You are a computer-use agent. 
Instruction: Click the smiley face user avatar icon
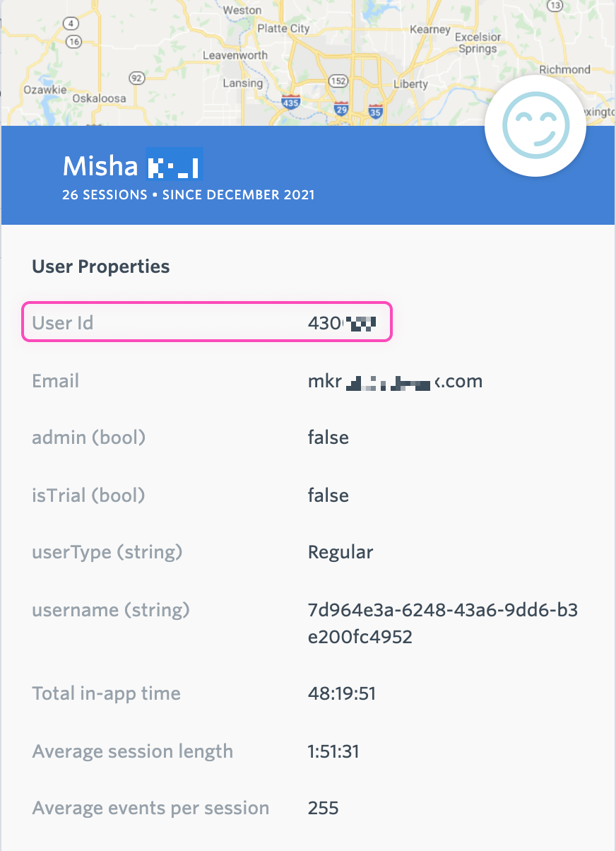tap(535, 126)
